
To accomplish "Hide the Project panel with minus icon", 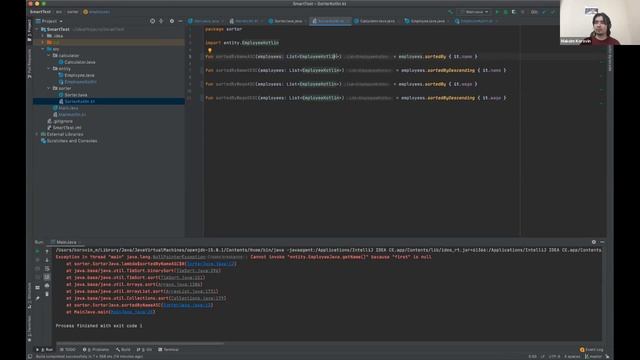I will tap(180, 21).
